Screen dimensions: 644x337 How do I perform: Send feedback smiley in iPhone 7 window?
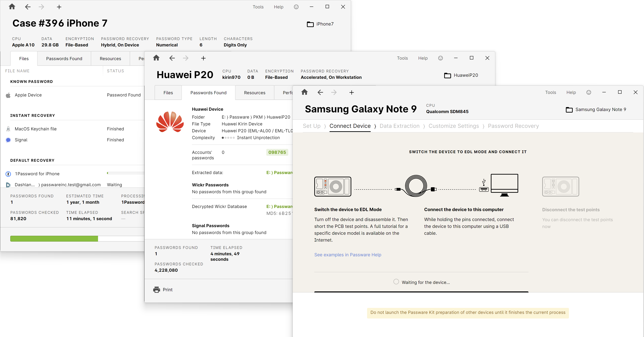(x=296, y=7)
